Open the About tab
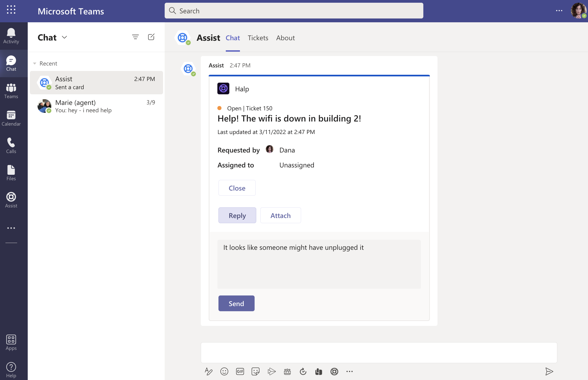 click(285, 38)
